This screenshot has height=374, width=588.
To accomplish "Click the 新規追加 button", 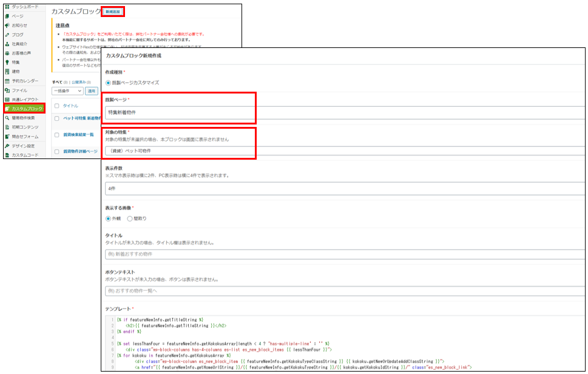I will click(x=113, y=12).
